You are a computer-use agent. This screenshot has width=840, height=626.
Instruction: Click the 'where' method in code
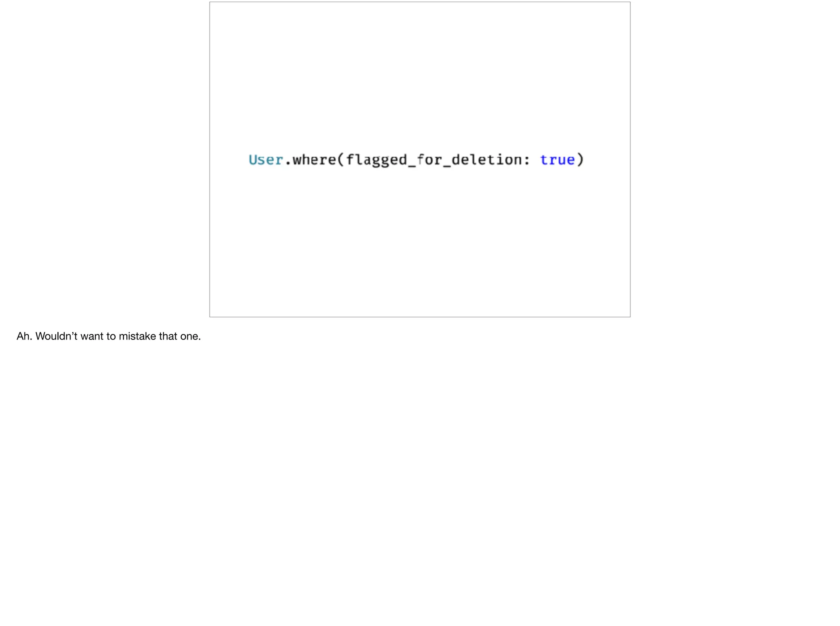(x=314, y=159)
